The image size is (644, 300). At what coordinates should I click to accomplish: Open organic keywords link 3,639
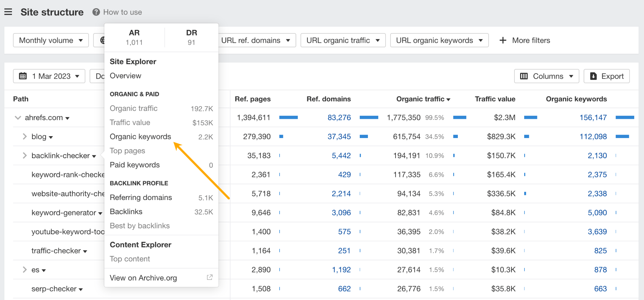pos(597,232)
